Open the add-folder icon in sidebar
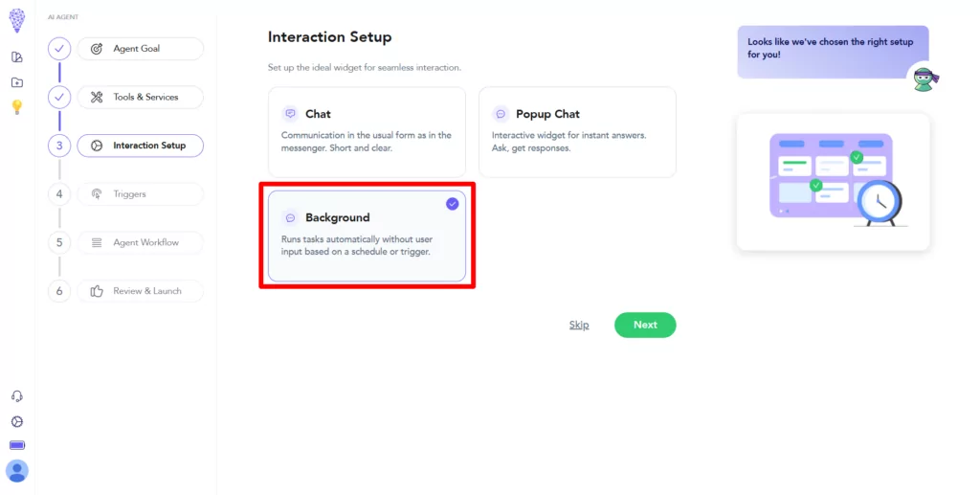 point(17,82)
